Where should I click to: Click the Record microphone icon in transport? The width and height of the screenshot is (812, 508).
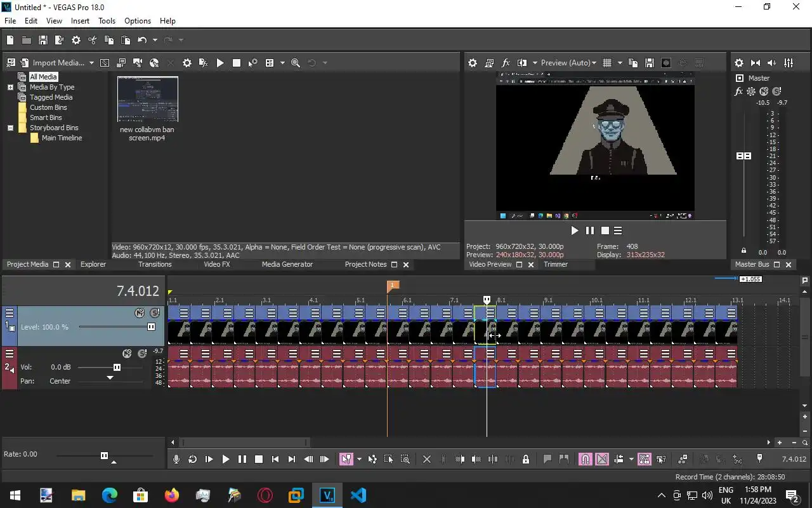click(x=176, y=459)
